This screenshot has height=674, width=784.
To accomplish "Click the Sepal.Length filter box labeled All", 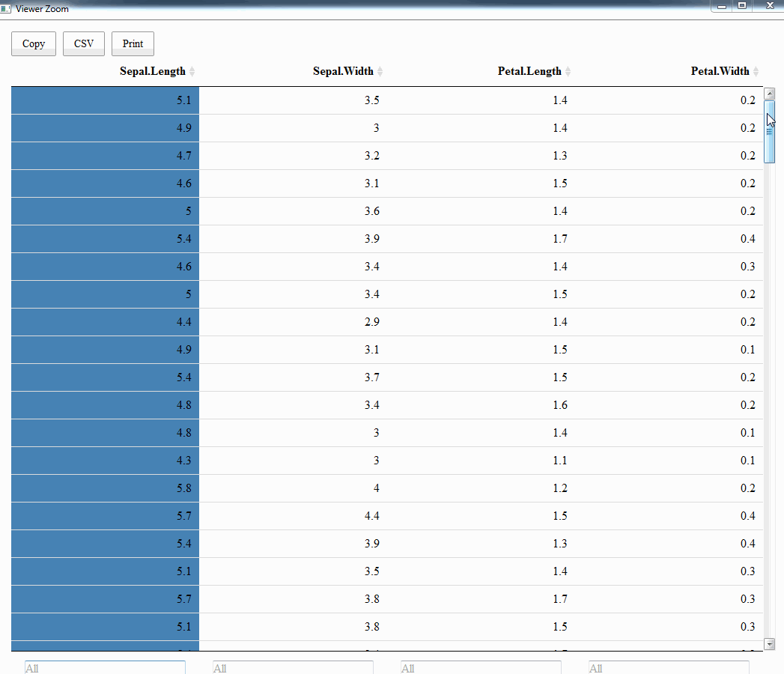I will [105, 667].
